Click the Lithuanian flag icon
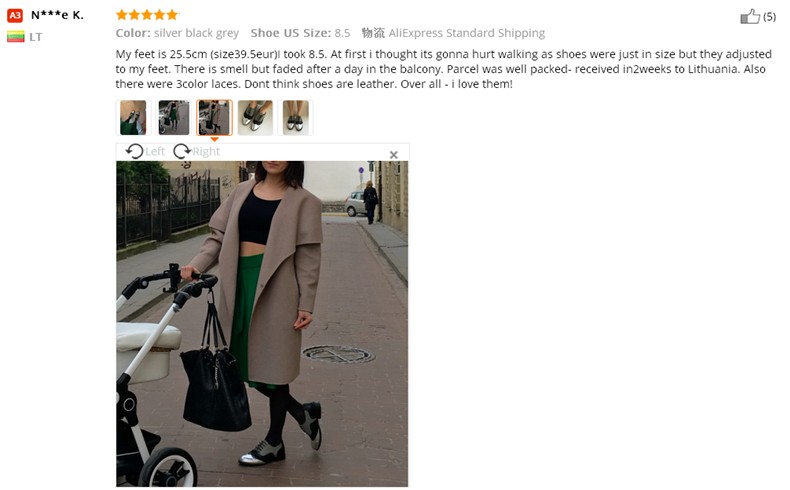This screenshot has height=490, width=790. pos(16,37)
